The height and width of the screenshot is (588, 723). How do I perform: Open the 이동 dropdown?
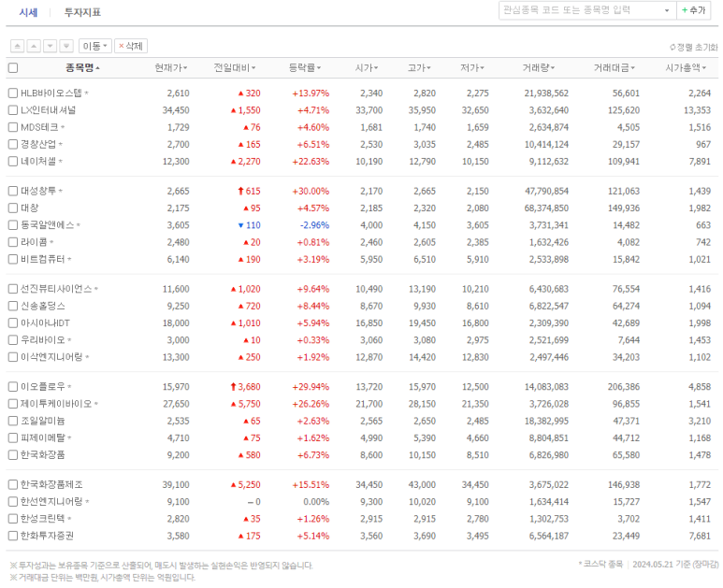95,46
